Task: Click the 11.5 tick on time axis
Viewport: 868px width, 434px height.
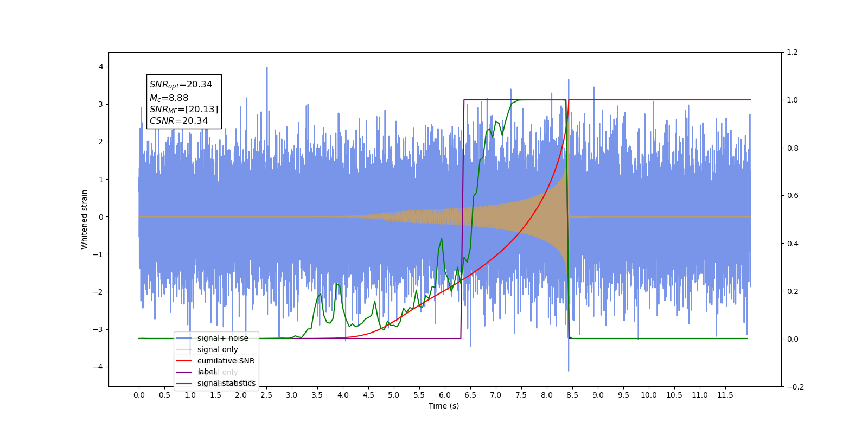Action: pyautogui.click(x=725, y=395)
